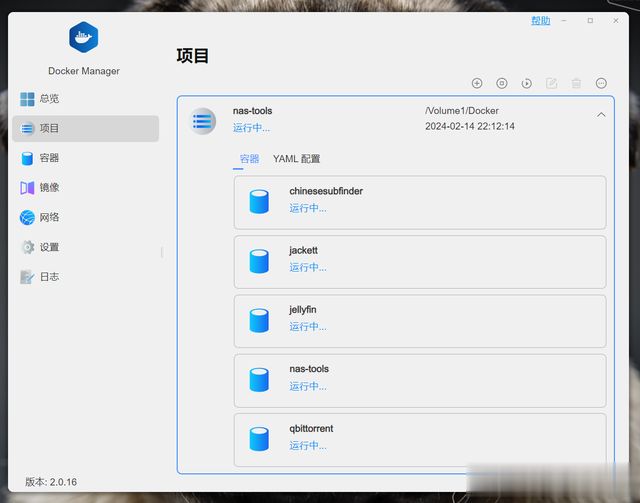Click the 运行中 status under jellyfin
640x503 pixels.
308,327
